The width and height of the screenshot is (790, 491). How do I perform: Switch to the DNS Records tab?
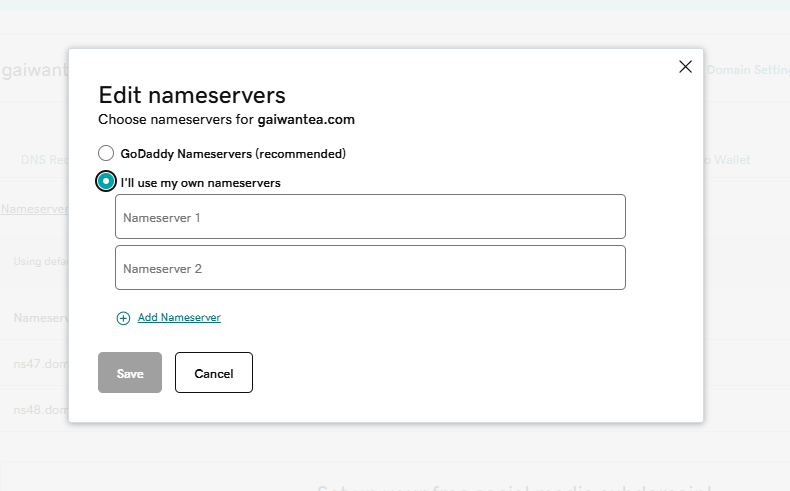44,160
